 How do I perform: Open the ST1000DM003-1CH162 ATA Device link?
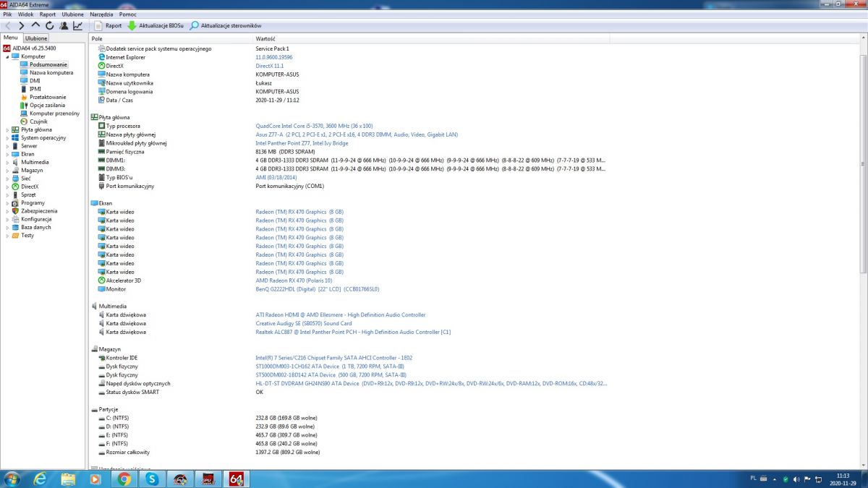tap(331, 367)
